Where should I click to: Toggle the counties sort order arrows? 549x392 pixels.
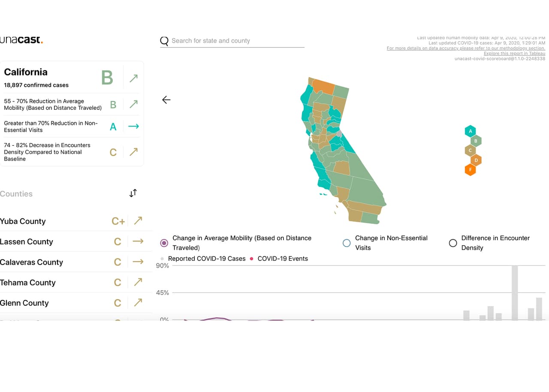click(x=133, y=193)
